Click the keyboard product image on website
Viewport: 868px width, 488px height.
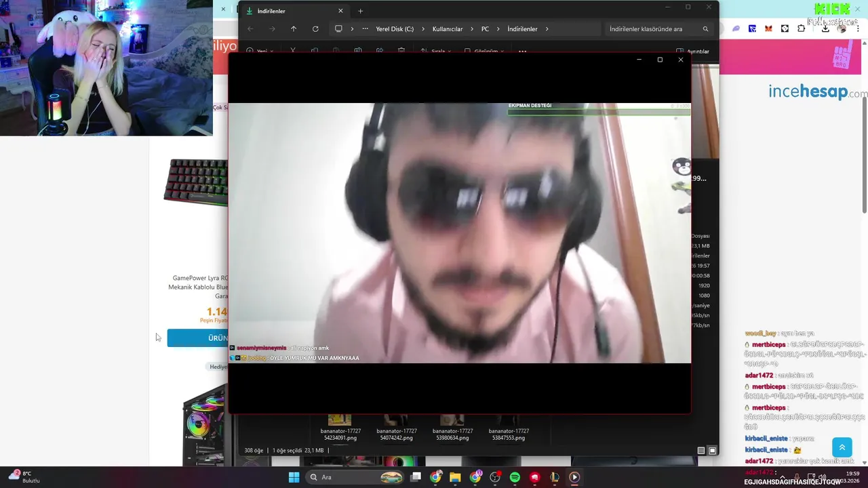[196, 182]
